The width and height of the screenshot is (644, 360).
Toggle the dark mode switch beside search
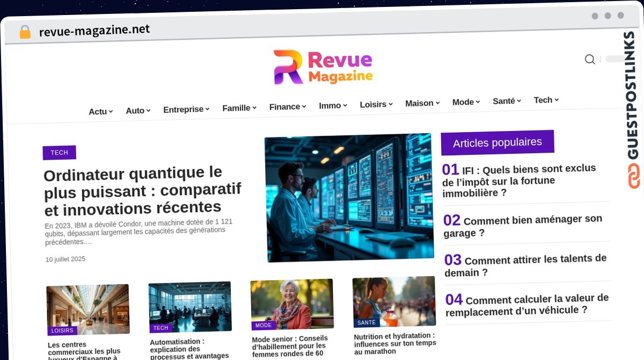615,59
